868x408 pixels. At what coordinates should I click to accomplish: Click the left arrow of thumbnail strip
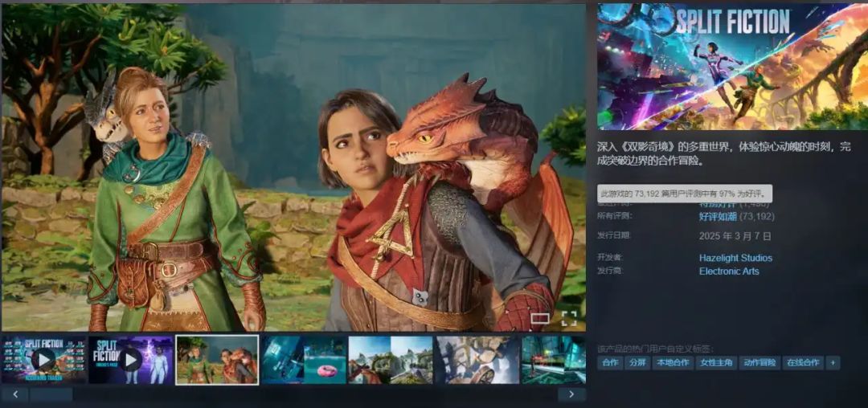point(15,394)
